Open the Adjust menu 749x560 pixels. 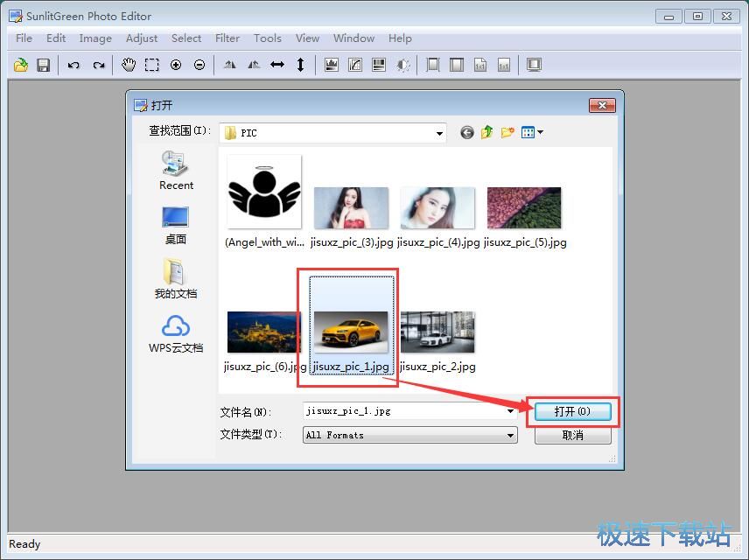142,38
